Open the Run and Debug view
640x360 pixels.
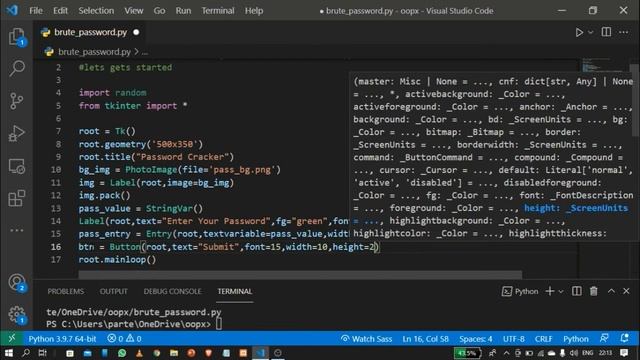pos(17,133)
